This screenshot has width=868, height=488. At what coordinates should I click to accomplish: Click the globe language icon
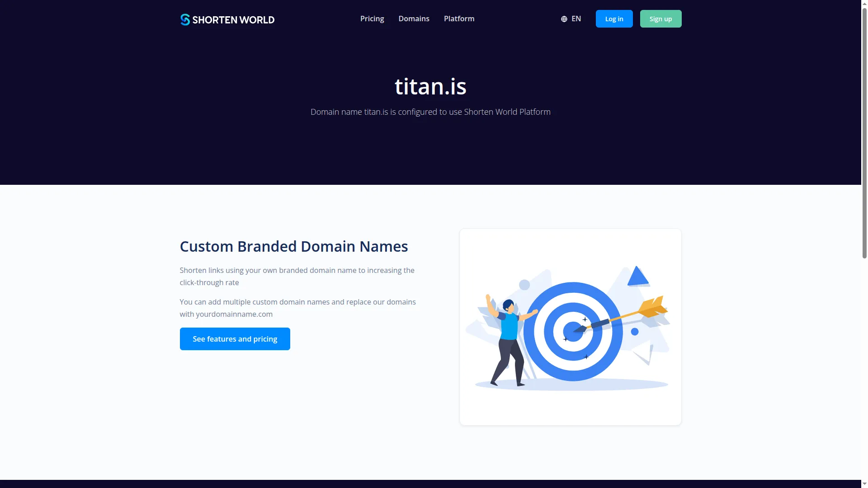564,19
